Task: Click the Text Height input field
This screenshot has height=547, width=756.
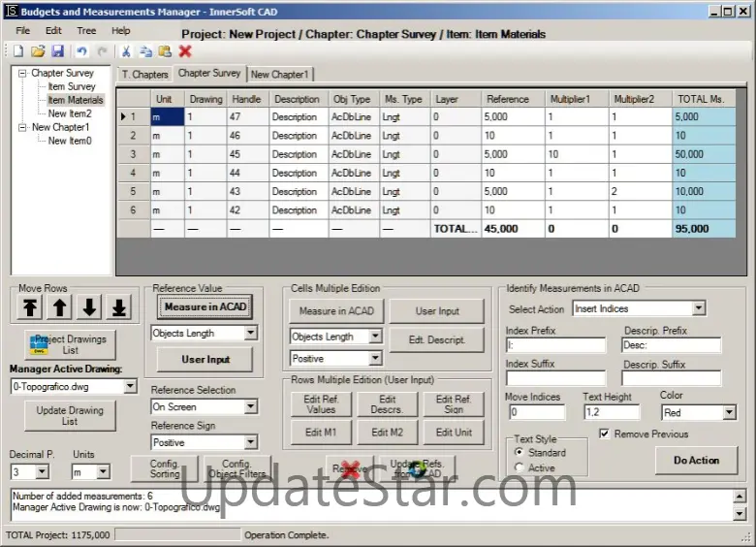Action: (x=612, y=412)
